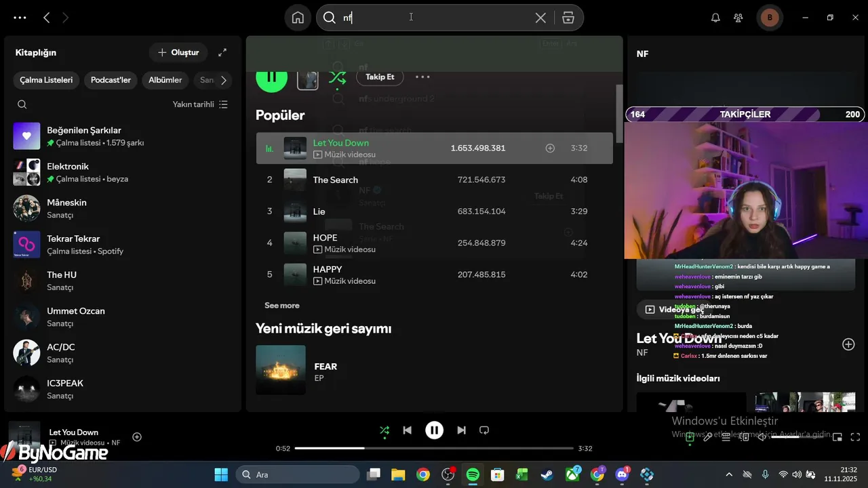The height and width of the screenshot is (488, 868).
Task: Open the friends activity icon
Action: tap(738, 18)
